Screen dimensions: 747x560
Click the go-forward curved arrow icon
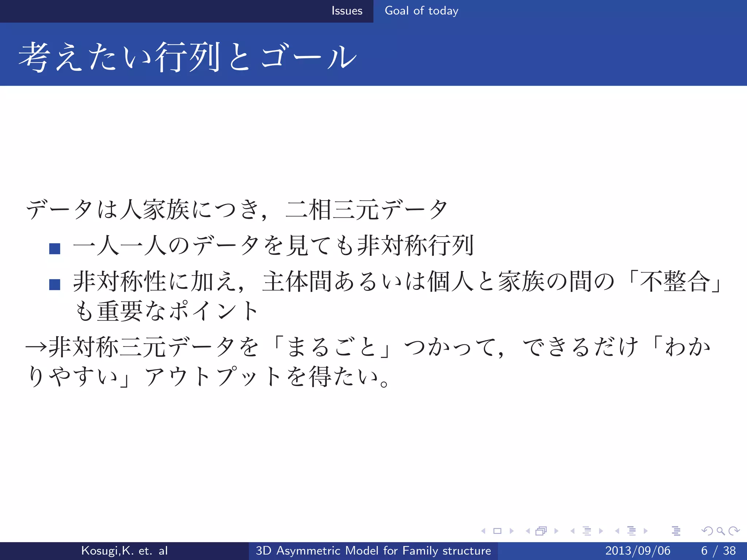pos(734,531)
